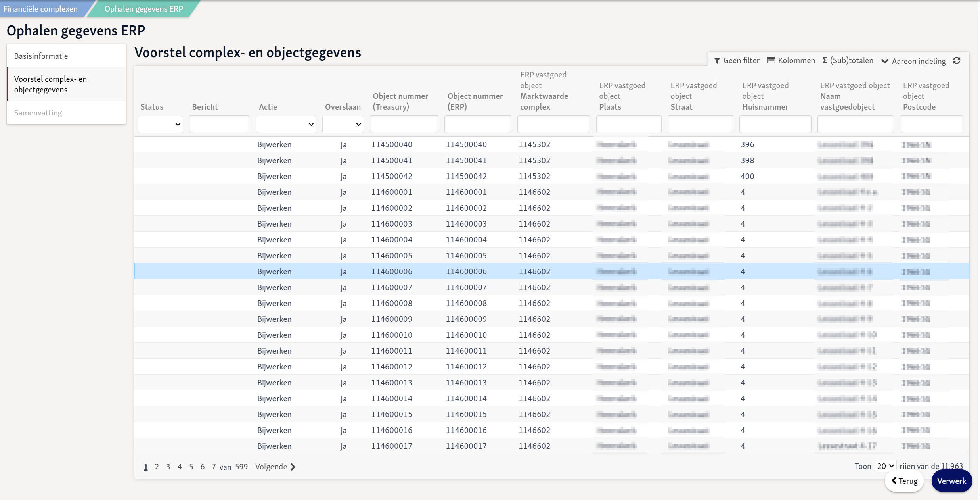The image size is (980, 500).
Task: Select Treasury object number 114600017
Action: point(392,446)
